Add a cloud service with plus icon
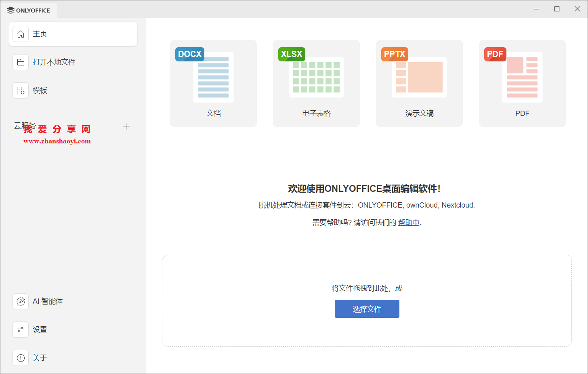 coord(126,126)
